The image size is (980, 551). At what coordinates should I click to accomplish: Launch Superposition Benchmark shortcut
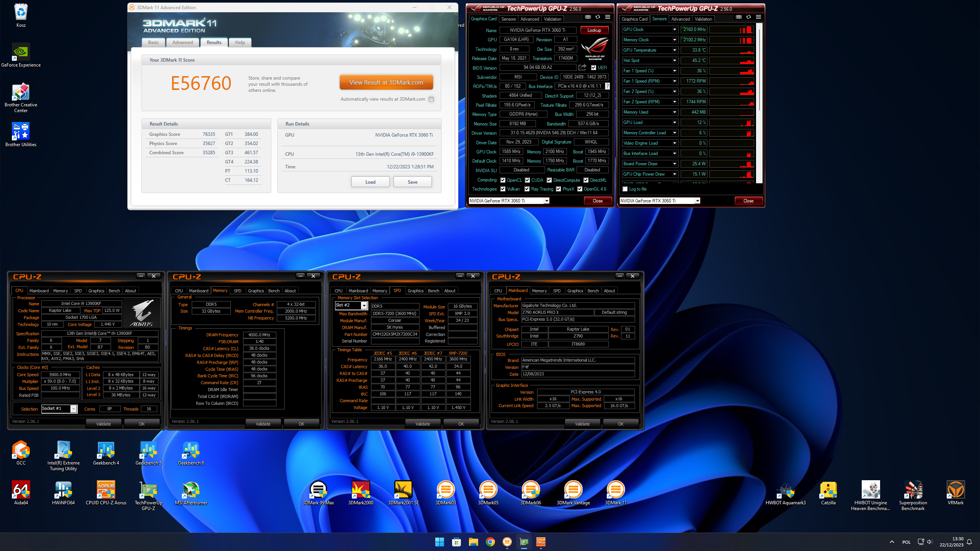(913, 496)
